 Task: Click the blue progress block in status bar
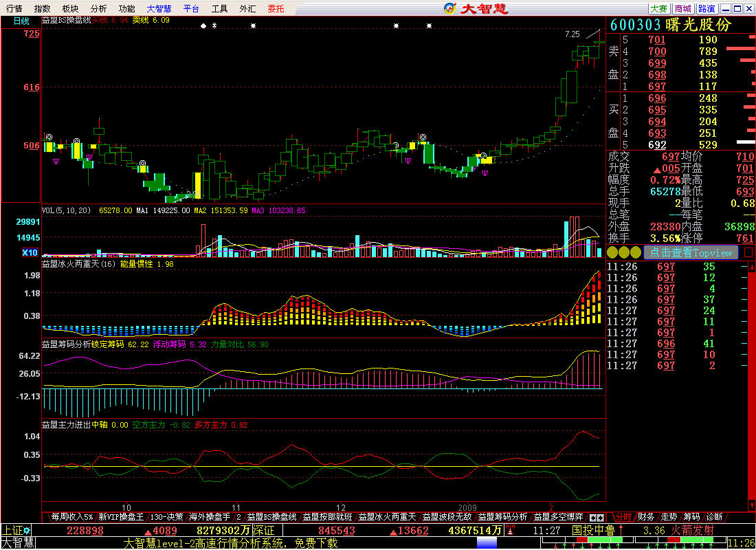point(487,543)
